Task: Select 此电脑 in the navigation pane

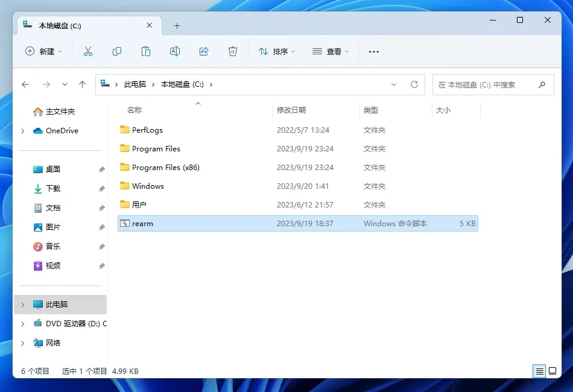Action: click(x=60, y=305)
